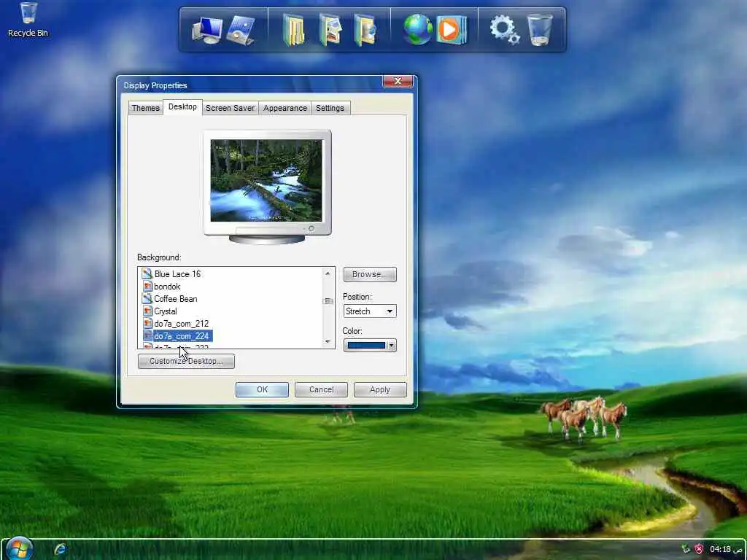747x560 pixels.
Task: Click Customize Desktop button
Action: tap(186, 361)
